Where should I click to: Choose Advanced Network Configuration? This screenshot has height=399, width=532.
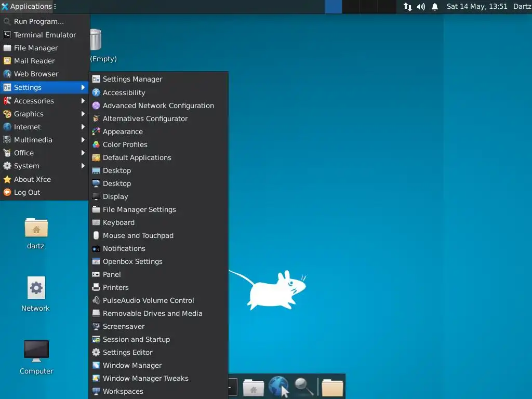[158, 105]
